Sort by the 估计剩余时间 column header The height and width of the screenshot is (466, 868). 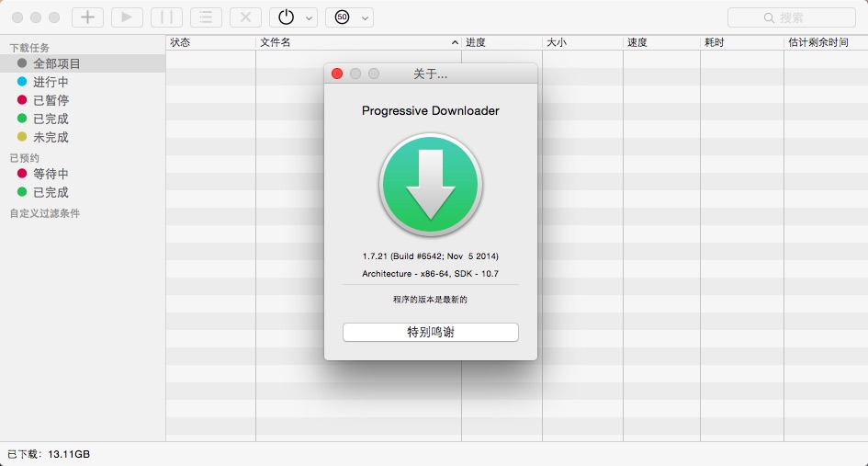point(826,42)
